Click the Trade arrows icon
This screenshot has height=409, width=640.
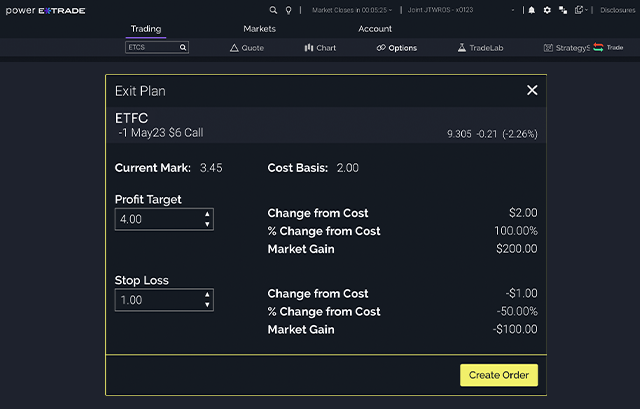(598, 47)
